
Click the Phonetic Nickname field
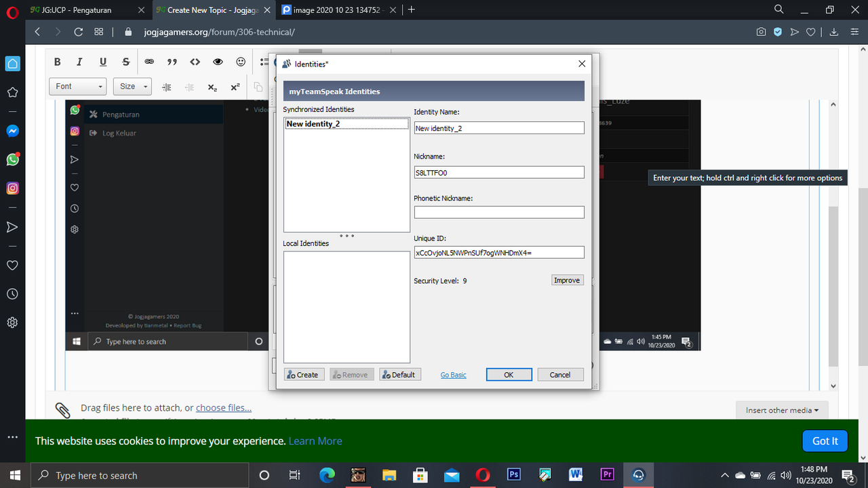499,212
